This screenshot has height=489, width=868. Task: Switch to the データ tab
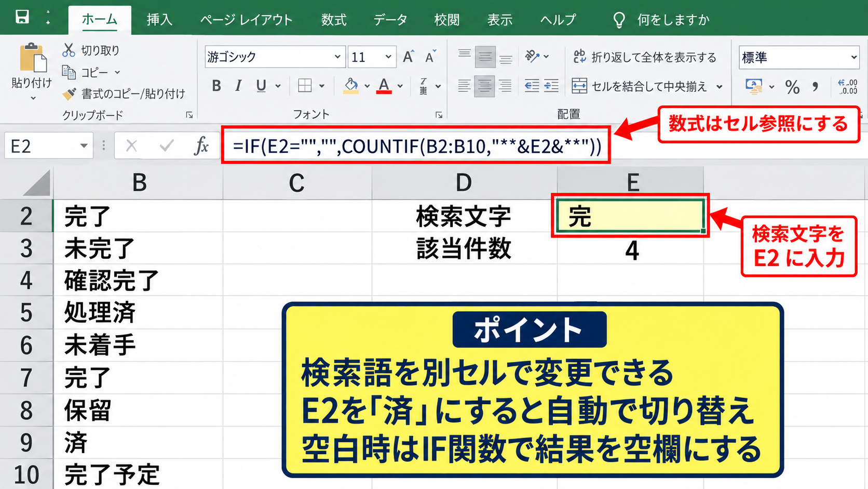point(390,20)
